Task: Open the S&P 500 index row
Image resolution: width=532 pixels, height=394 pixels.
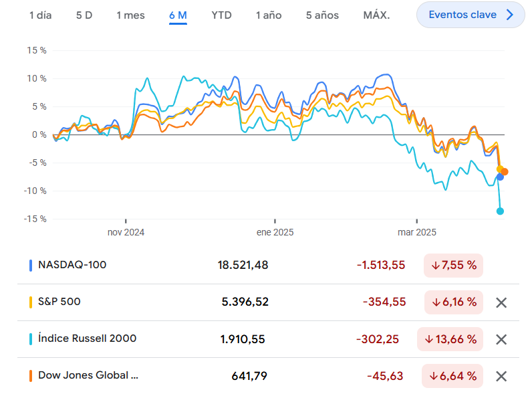Action: [268, 302]
